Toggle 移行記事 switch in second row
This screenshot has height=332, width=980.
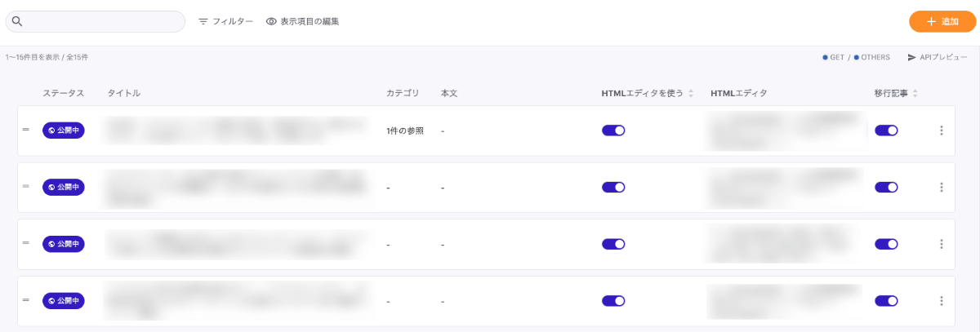tap(886, 188)
